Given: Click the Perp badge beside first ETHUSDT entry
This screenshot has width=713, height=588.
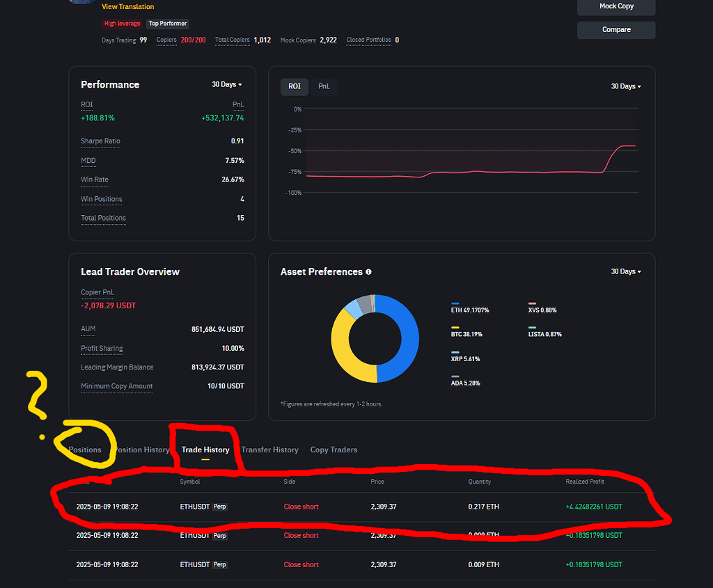Looking at the screenshot, I should click(x=219, y=507).
